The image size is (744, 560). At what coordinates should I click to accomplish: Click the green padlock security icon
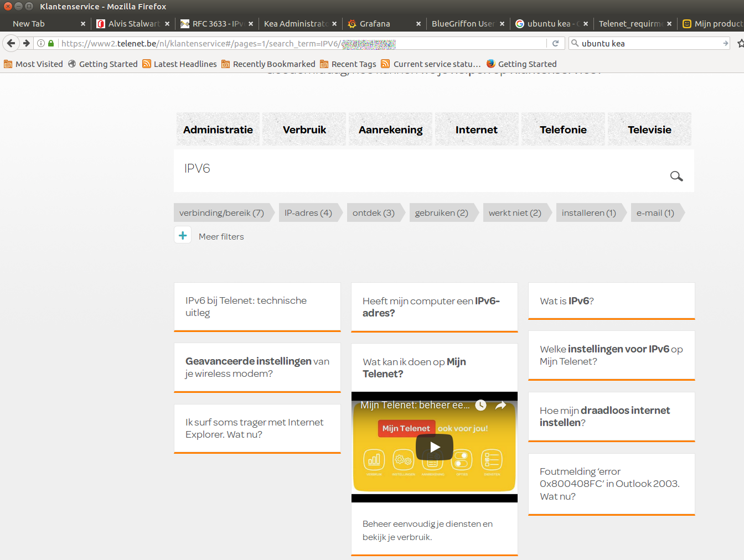coord(51,43)
